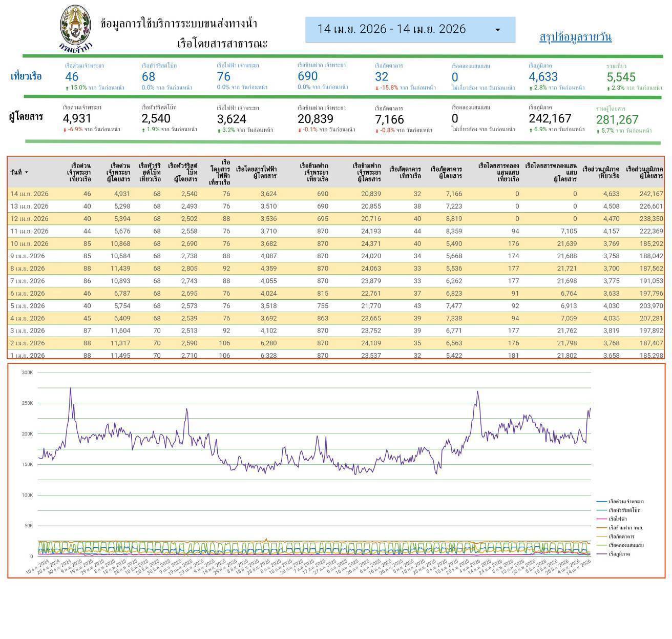
Task: Toggle เรือด่วนเจ้าพระยา series in chart legend
Action: click(x=626, y=501)
